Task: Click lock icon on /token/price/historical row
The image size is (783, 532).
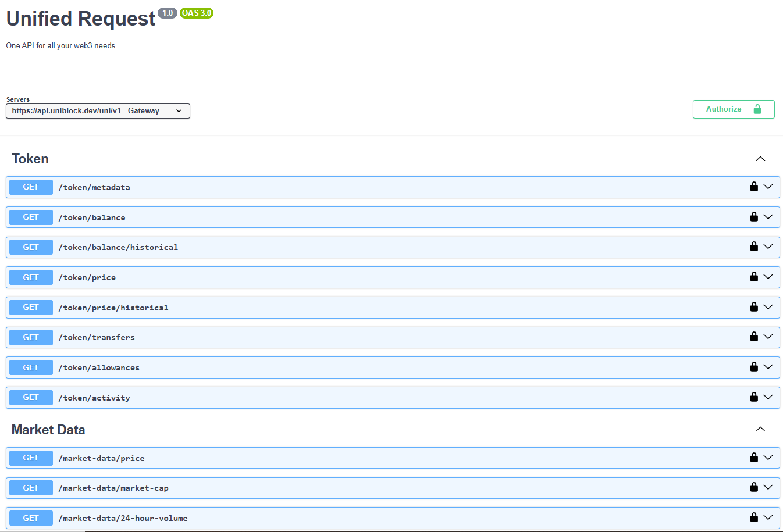Action: coord(754,307)
